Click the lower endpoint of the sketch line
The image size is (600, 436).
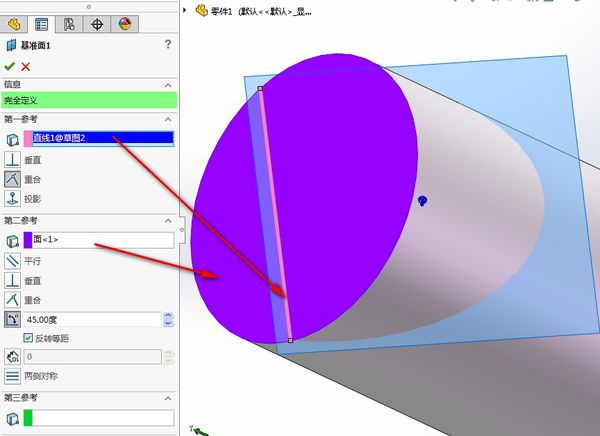pos(290,340)
